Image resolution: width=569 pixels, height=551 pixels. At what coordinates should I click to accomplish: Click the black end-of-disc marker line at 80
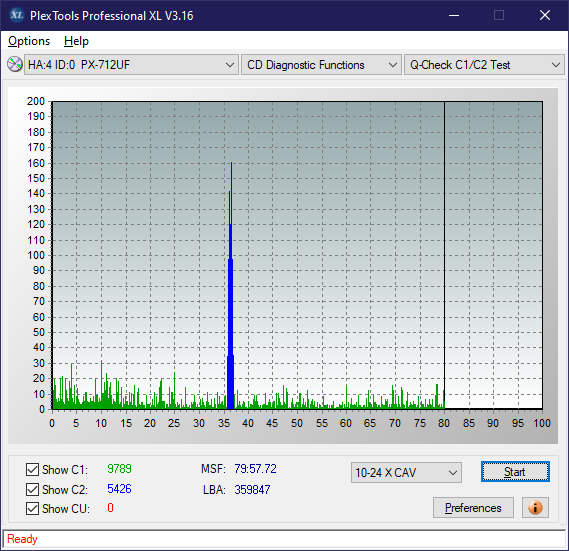(x=444, y=255)
